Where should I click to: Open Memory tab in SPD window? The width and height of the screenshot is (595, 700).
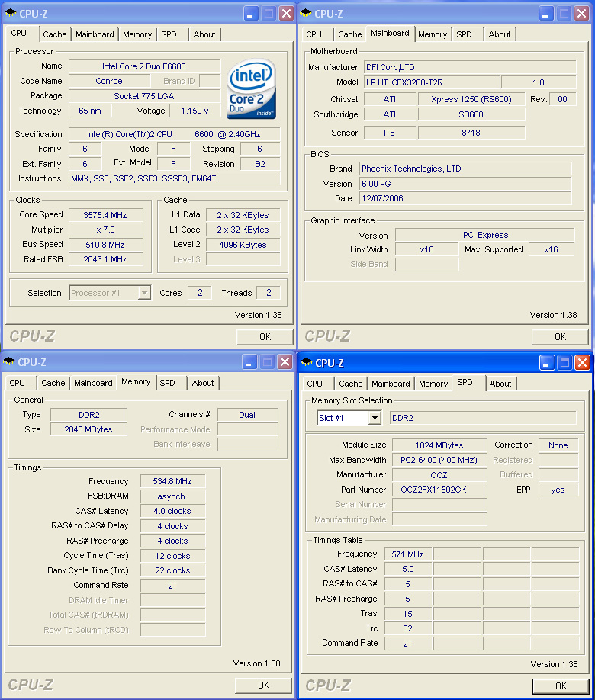(433, 384)
